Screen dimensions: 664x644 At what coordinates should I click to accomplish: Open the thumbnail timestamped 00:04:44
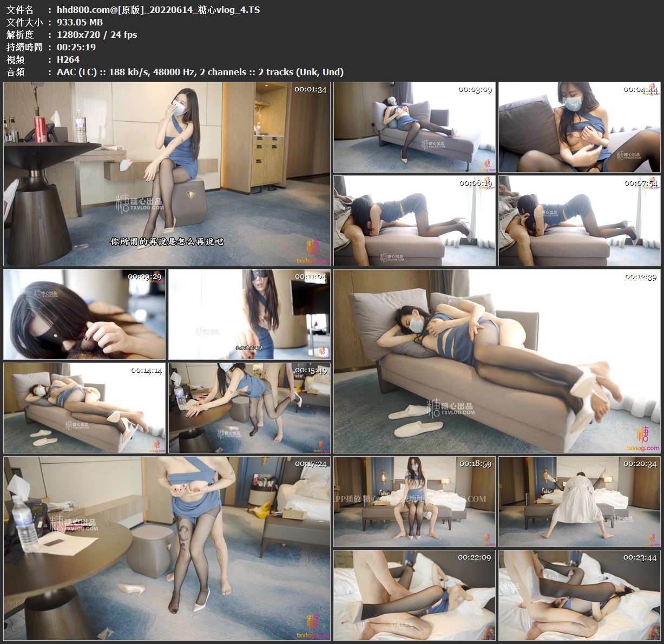[579, 128]
